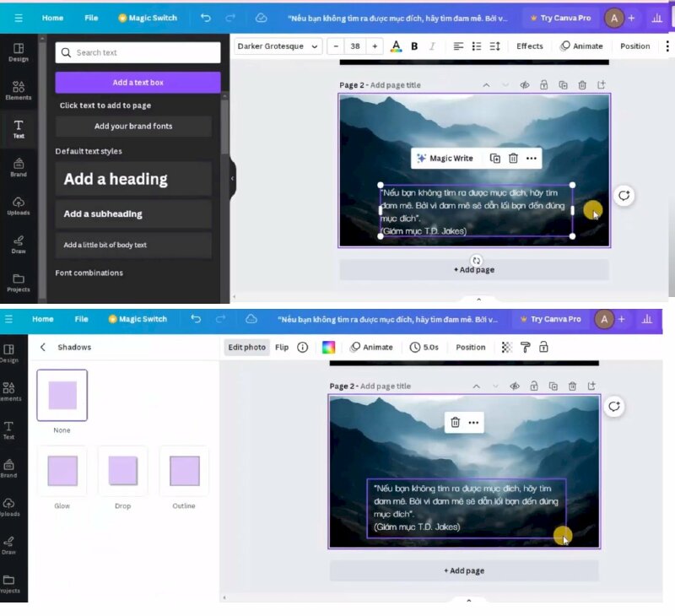Screen dimensions: 675x616
Task: Go back from the Shadows panel
Action: pos(43,347)
